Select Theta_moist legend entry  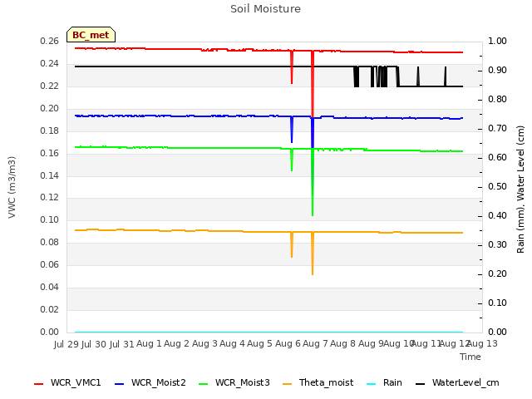318,382
